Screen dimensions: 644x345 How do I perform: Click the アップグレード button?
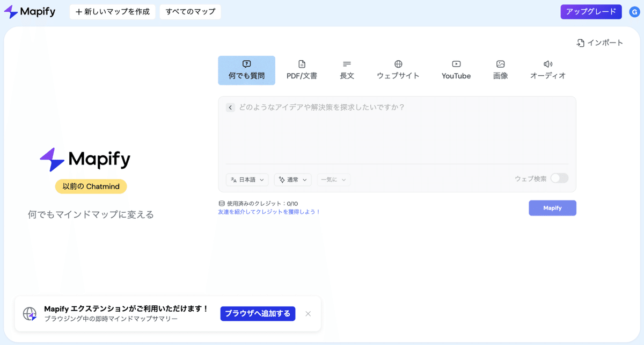(x=591, y=11)
